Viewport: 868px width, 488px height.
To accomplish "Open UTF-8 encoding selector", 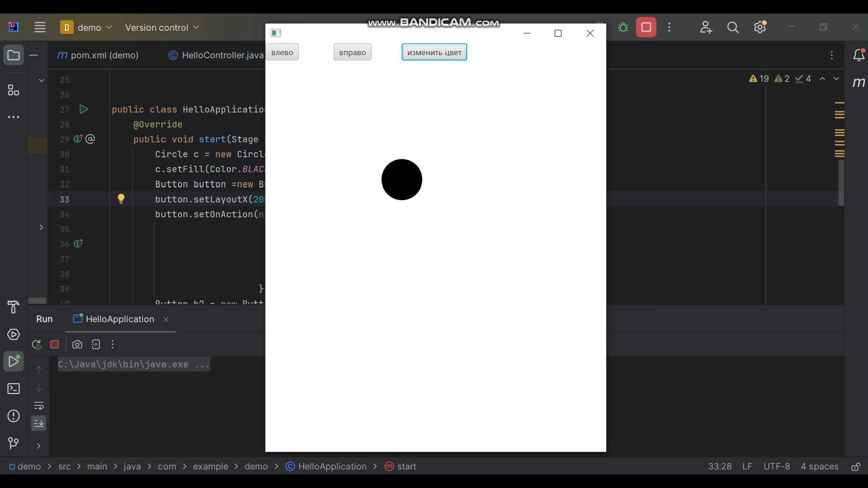I will [x=777, y=467].
